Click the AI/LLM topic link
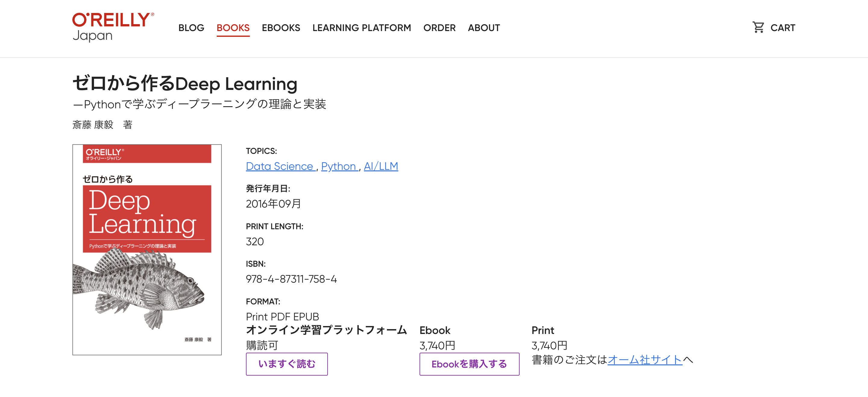This screenshot has width=868, height=397. point(380,166)
